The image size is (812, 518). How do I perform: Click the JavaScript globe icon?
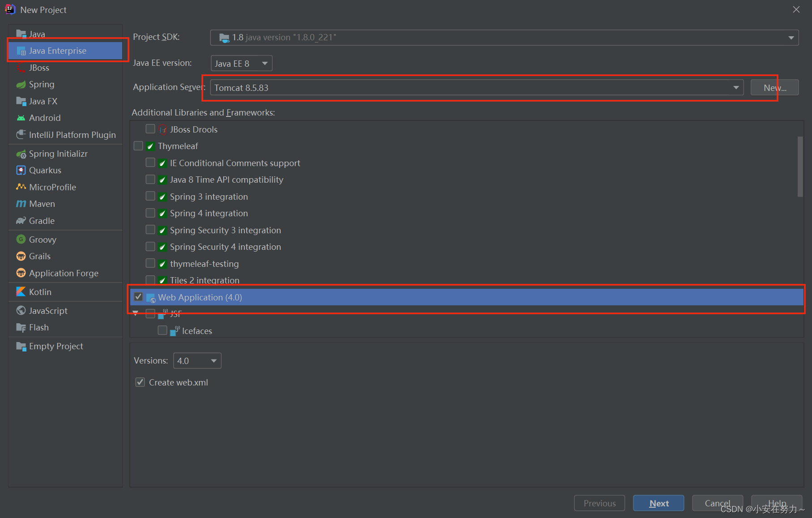21,311
